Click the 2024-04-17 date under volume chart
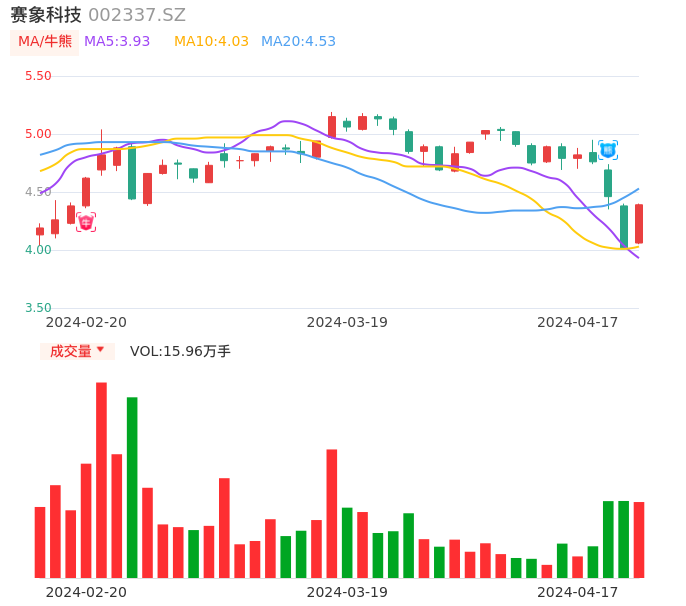This screenshot has width=686, height=606. click(578, 592)
